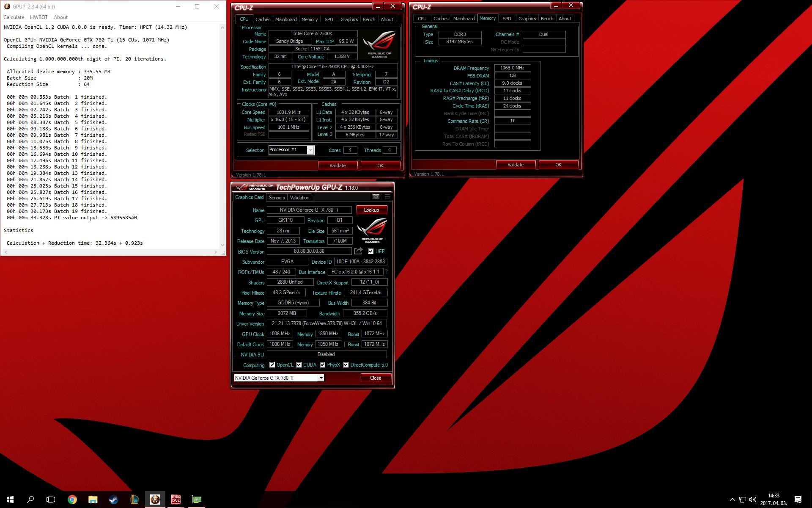Click the taskbar clock and date

coord(773,500)
